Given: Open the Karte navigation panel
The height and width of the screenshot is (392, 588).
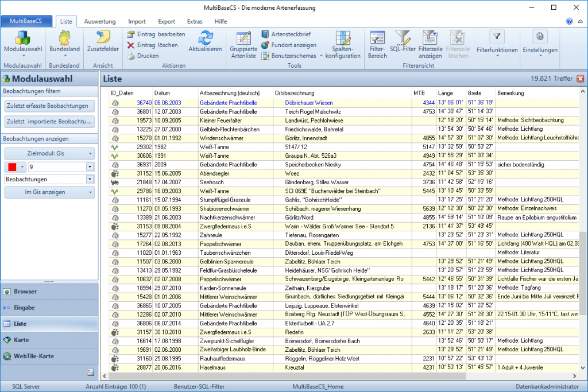Looking at the screenshot, I should tap(22, 340).
